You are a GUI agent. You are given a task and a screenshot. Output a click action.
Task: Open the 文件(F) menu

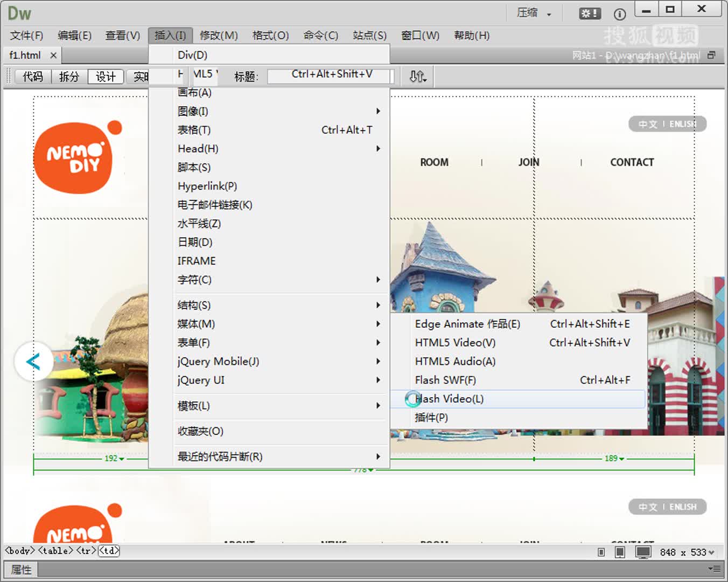click(x=26, y=36)
